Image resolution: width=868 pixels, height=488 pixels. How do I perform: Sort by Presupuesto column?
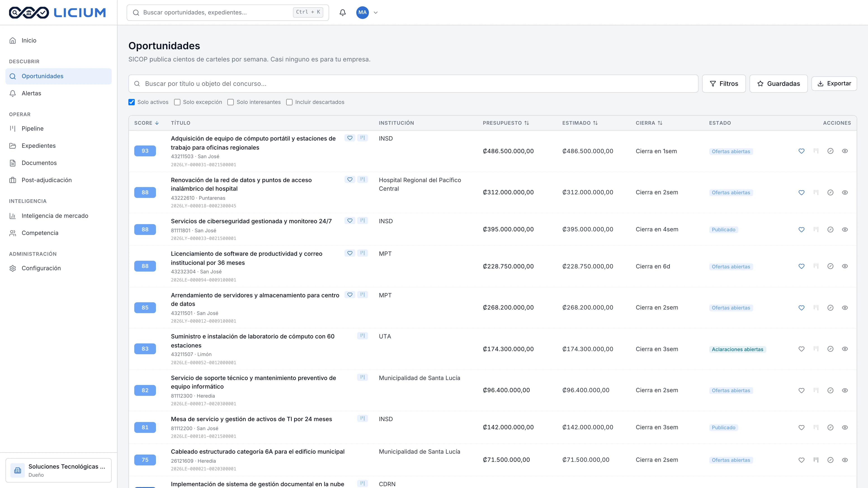506,123
